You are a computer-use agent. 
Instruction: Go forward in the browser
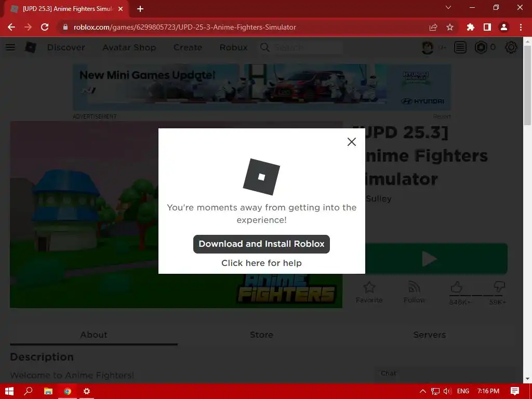coord(28,27)
